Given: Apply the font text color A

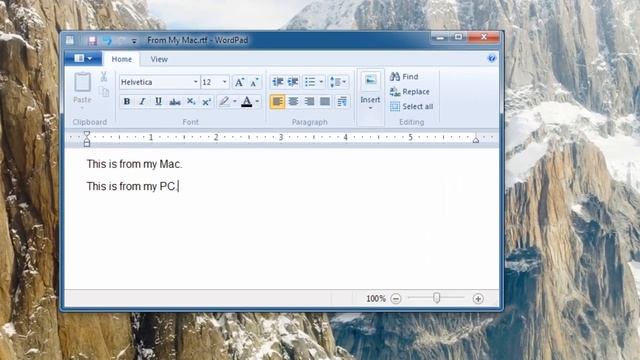Looking at the screenshot, I should pos(247,101).
